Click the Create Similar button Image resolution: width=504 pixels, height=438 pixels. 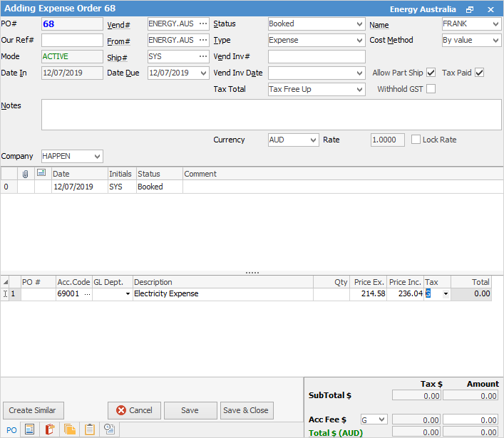click(x=34, y=410)
